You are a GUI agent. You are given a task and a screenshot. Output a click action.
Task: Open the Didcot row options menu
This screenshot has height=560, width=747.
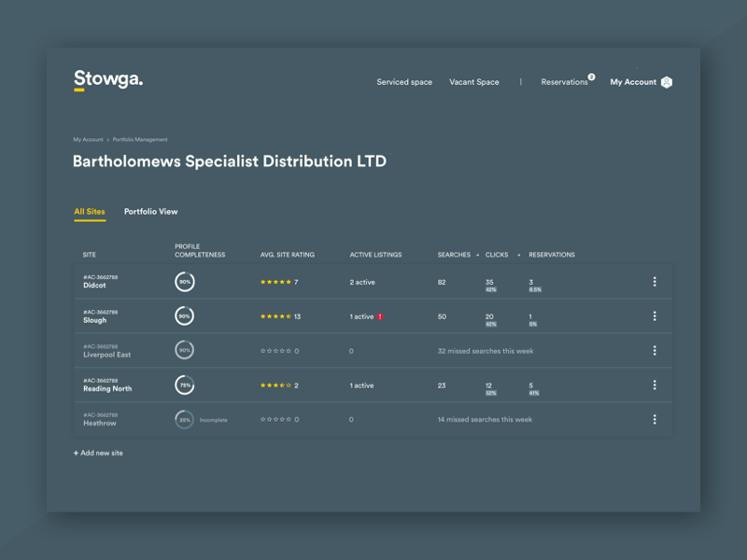point(655,281)
